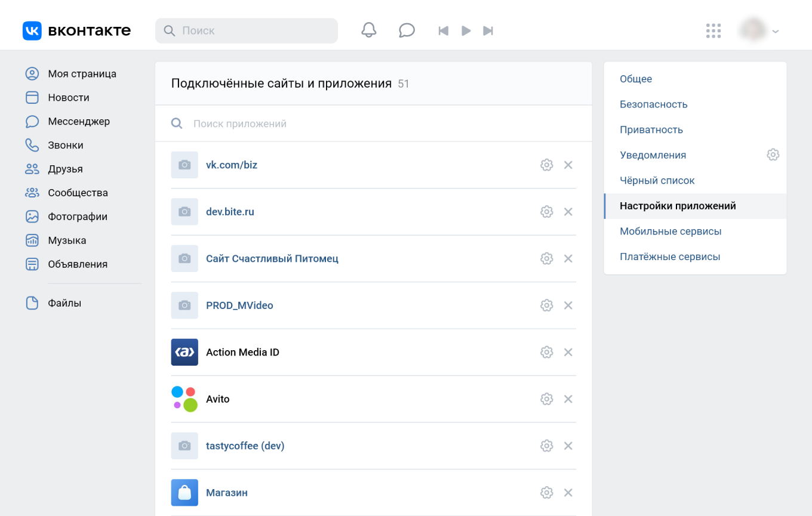Remove PROD_MVideo from connected apps
Image resolution: width=812 pixels, height=516 pixels.
tap(568, 305)
